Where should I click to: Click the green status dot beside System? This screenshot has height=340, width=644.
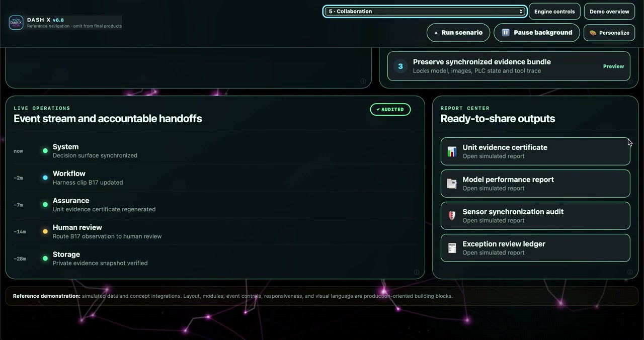click(45, 151)
